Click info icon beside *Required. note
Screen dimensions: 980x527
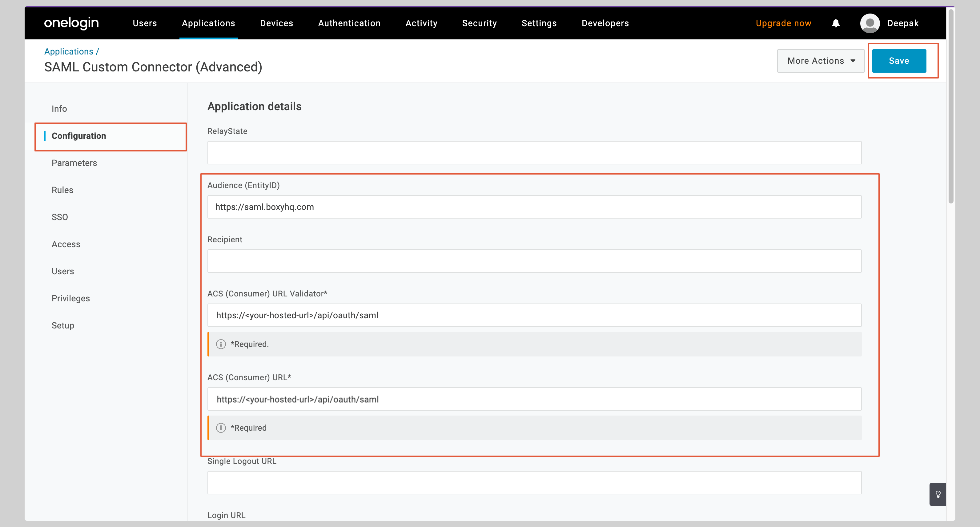[221, 344]
